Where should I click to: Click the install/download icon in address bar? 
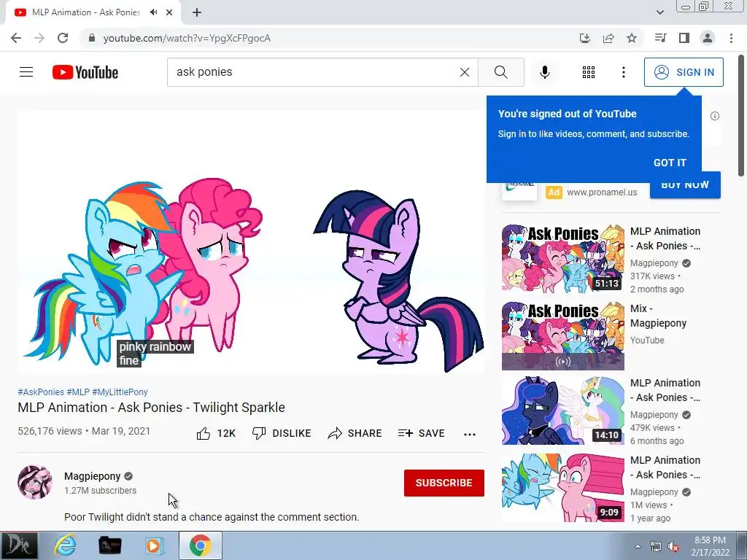pyautogui.click(x=585, y=38)
